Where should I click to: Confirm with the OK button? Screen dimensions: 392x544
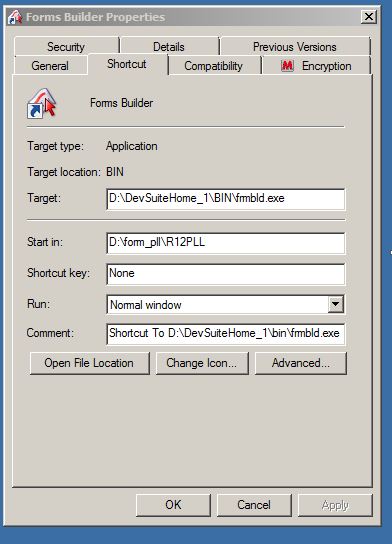point(173,505)
